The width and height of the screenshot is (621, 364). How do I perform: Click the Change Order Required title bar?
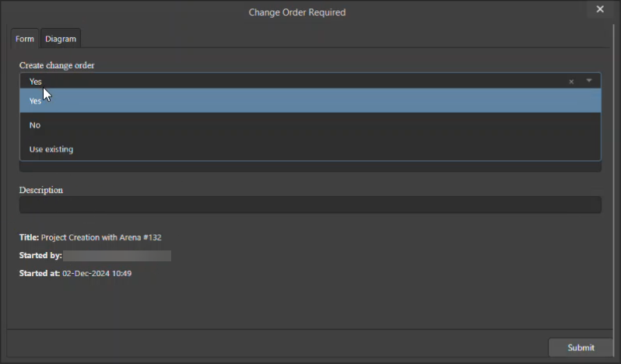(x=296, y=12)
